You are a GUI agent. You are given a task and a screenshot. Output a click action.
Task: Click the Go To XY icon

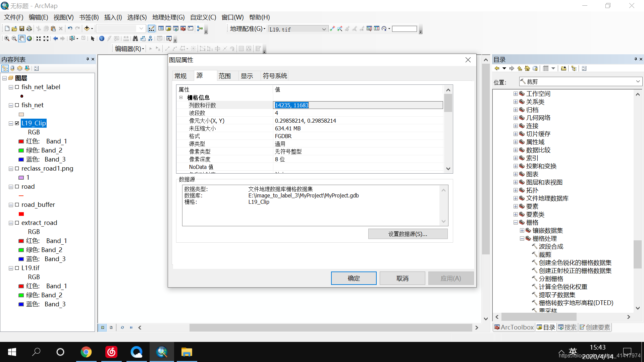150,39
